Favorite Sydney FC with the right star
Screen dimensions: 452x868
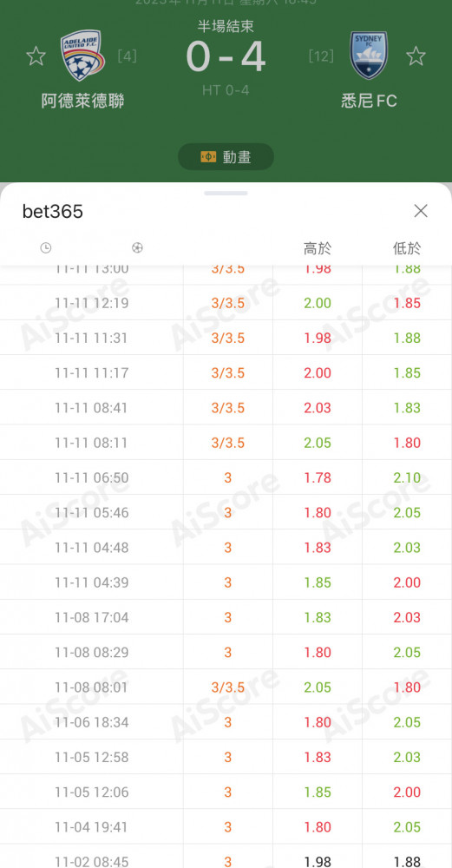click(x=416, y=56)
